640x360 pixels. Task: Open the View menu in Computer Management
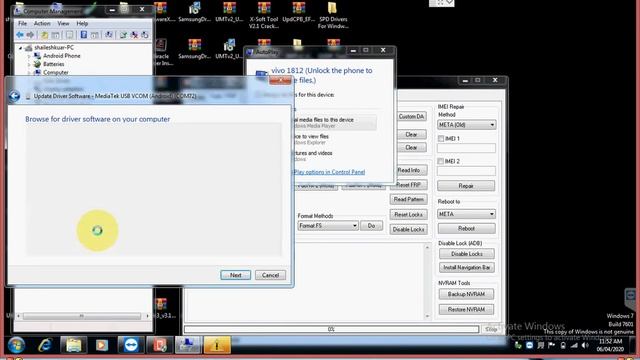coord(63,24)
